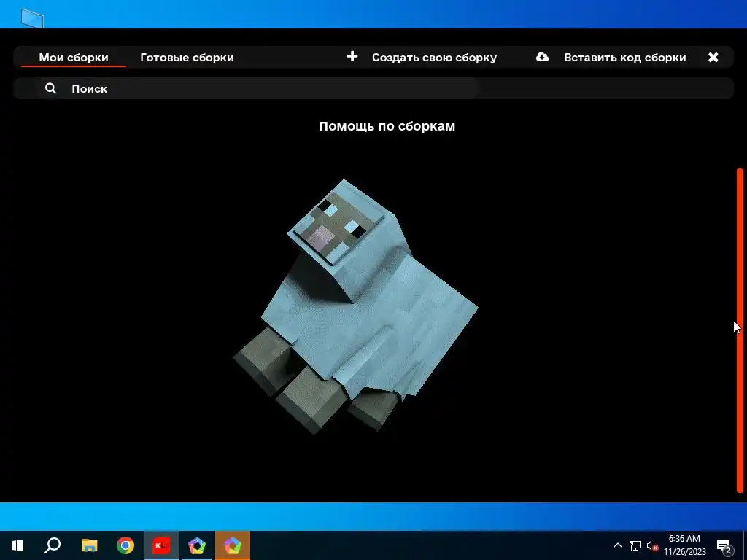Open the Готовые сборки tab
The width and height of the screenshot is (747, 560).
point(187,58)
